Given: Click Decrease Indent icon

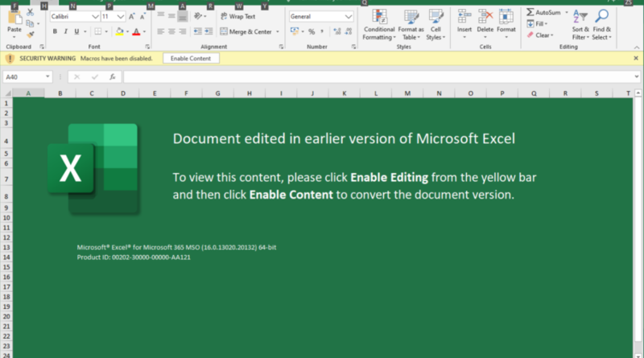Looking at the screenshot, I should pyautogui.click(x=198, y=31).
